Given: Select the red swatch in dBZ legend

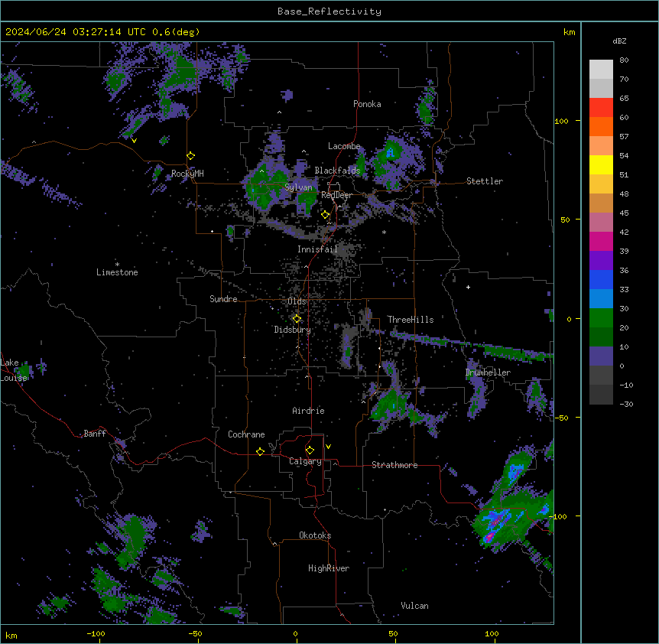Looking at the screenshot, I should point(601,108).
